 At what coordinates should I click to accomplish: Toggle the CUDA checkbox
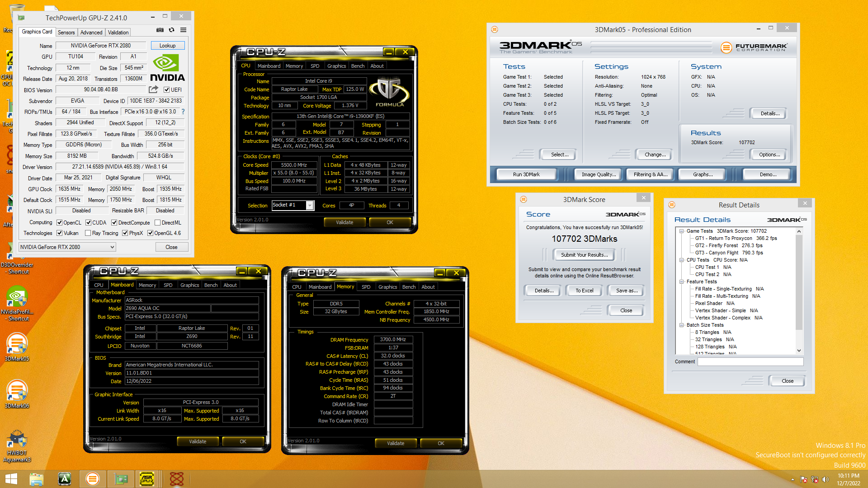88,223
